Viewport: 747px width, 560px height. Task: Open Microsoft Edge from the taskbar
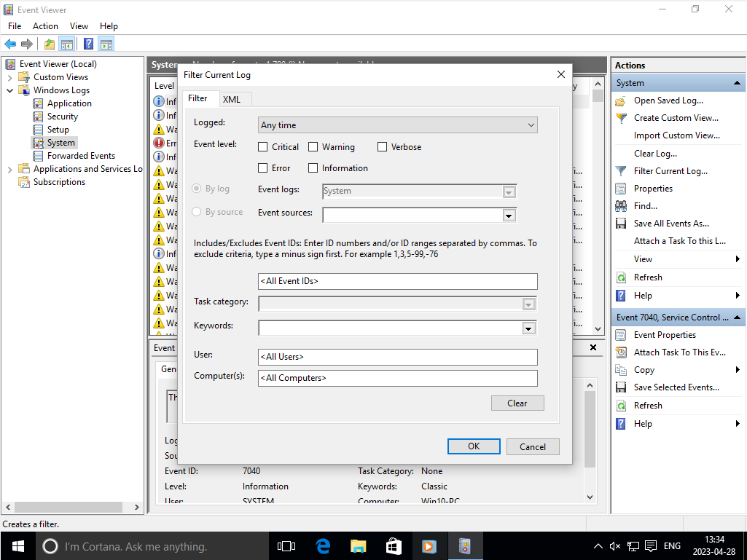(323, 545)
